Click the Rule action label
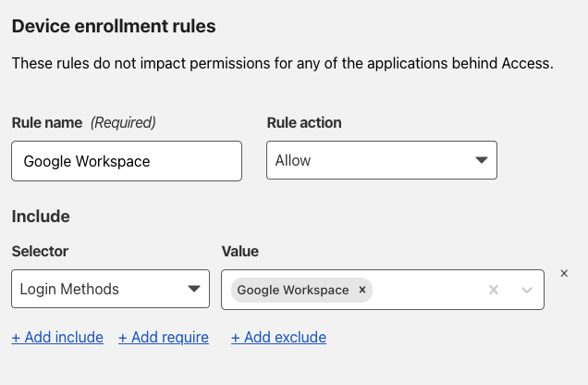This screenshot has width=588, height=385. pyautogui.click(x=304, y=123)
